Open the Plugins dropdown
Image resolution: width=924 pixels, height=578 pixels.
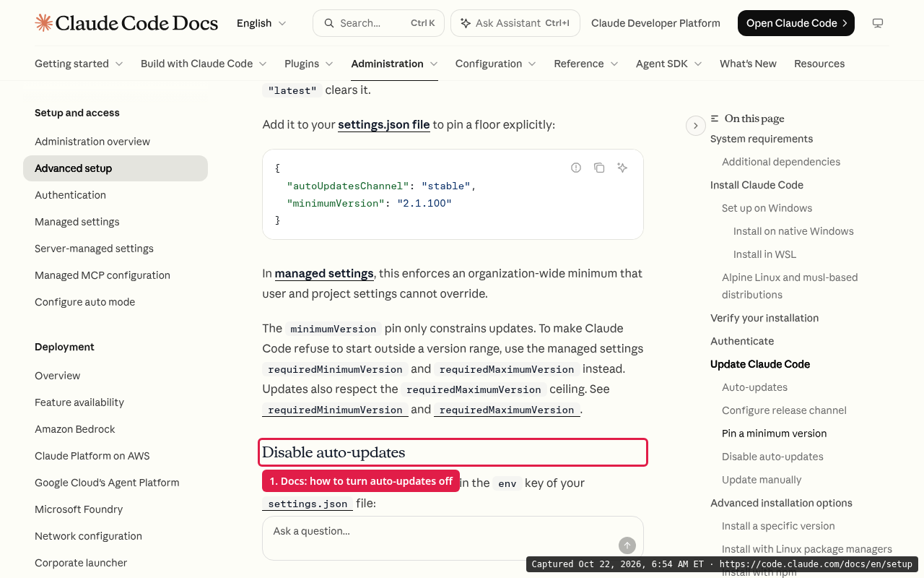(309, 64)
